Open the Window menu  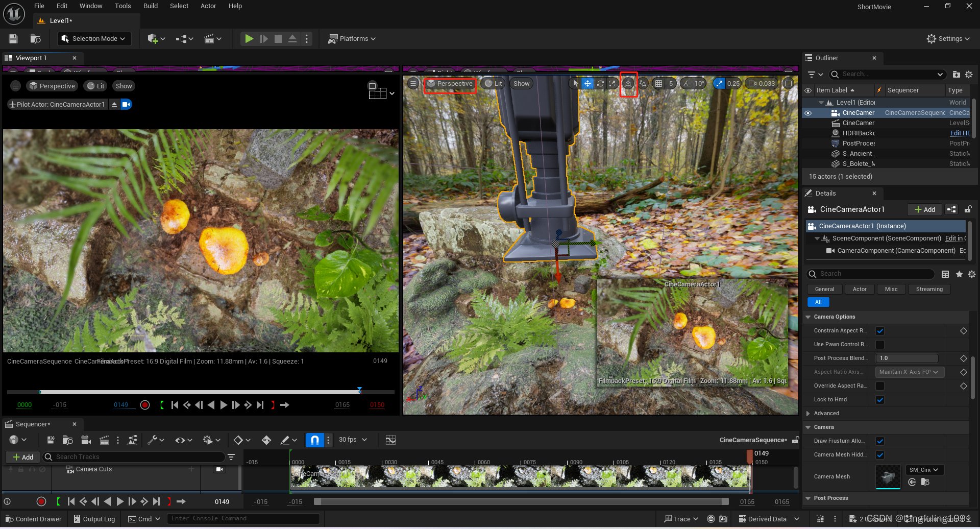pos(91,6)
